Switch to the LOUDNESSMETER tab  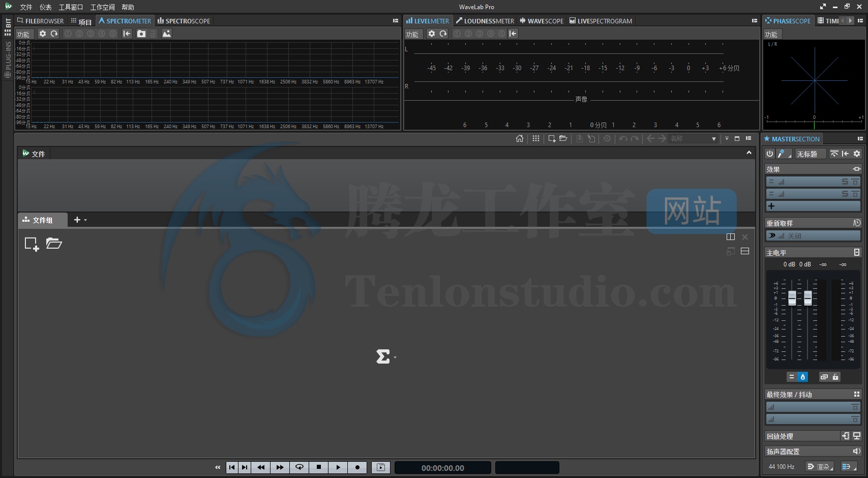pyautogui.click(x=485, y=21)
